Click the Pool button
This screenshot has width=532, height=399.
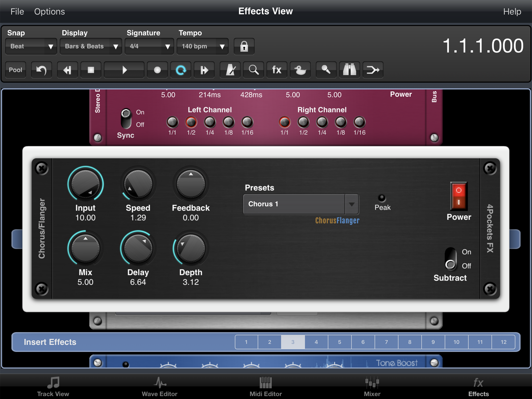coord(15,70)
